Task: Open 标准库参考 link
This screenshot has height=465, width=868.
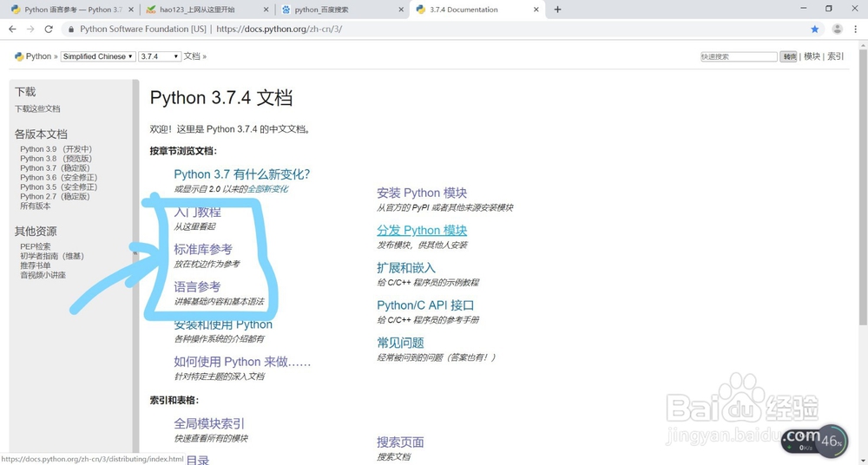Action: click(203, 249)
